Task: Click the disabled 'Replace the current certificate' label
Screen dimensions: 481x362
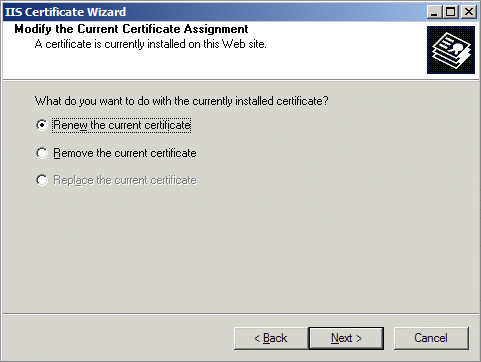Action: click(125, 180)
